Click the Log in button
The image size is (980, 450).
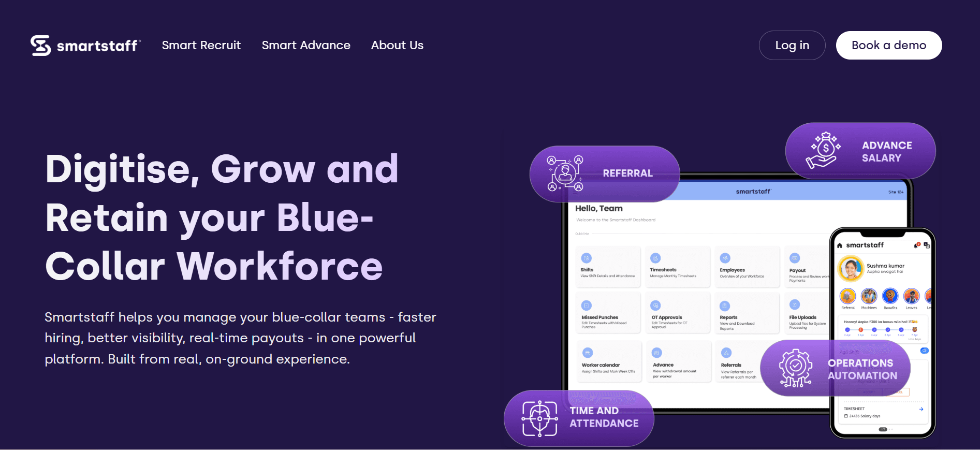pyautogui.click(x=792, y=46)
